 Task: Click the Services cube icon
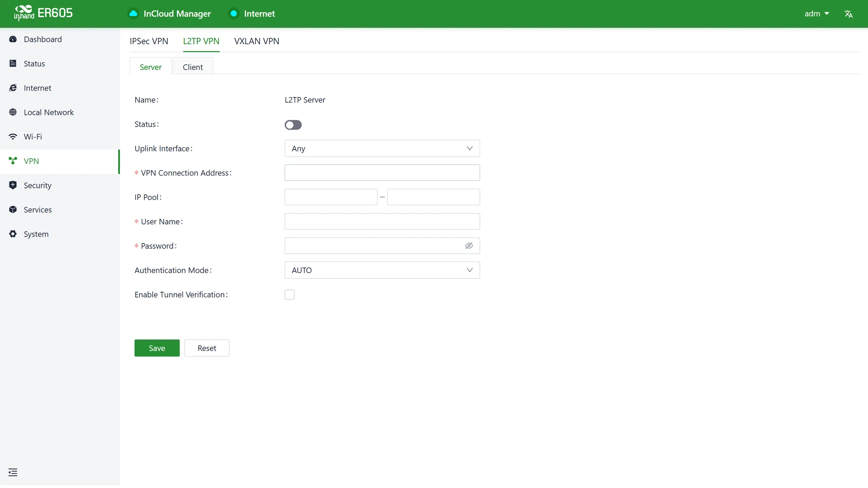coord(13,209)
